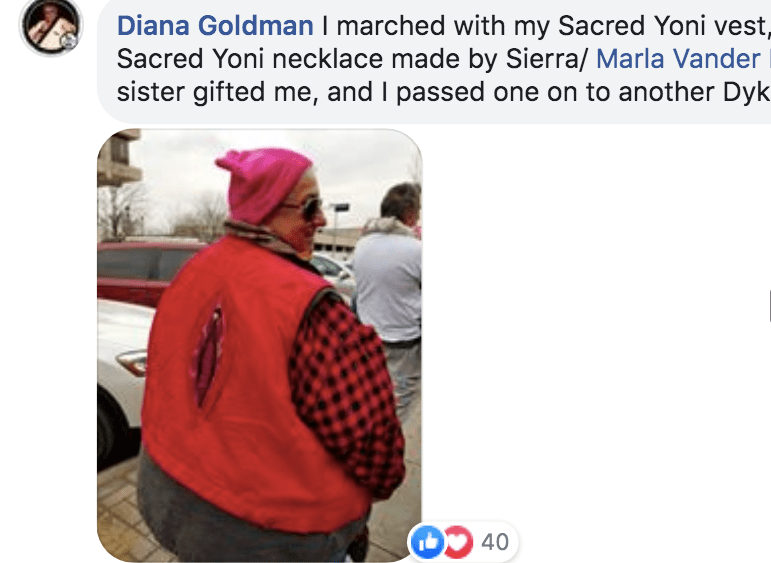Click the gray comment bubble below 'Diana'
The width and height of the screenshot is (771, 563).
(435, 61)
